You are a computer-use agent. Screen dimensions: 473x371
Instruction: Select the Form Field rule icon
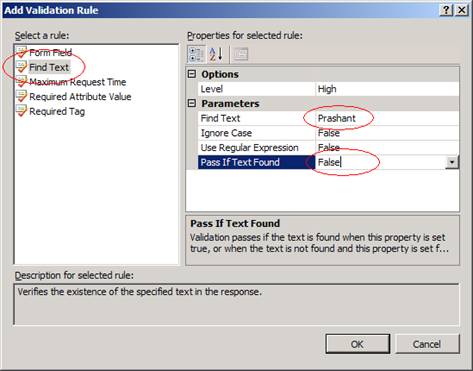pyautogui.click(x=22, y=52)
